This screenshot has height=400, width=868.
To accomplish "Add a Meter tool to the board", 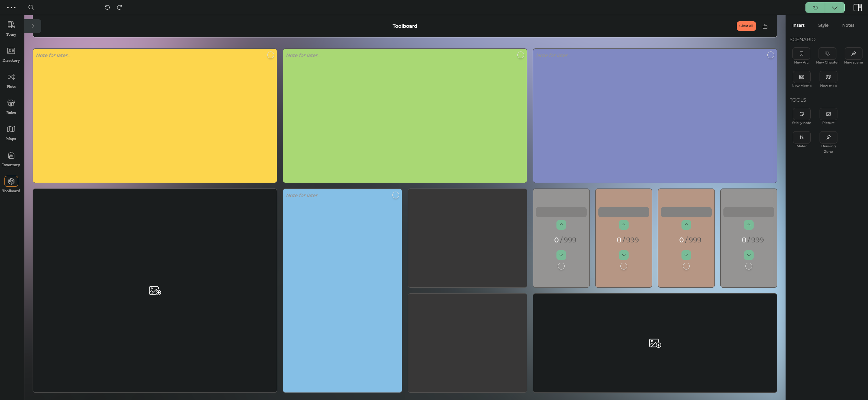I will (x=801, y=138).
